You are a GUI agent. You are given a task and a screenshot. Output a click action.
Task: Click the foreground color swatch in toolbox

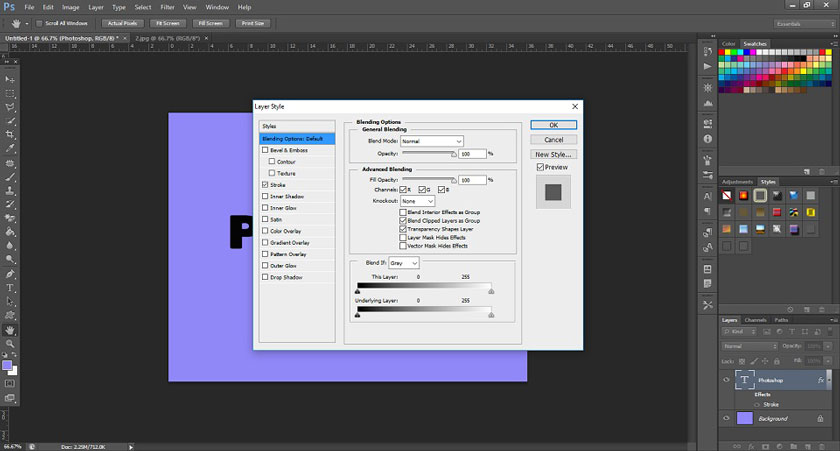[x=7, y=365]
